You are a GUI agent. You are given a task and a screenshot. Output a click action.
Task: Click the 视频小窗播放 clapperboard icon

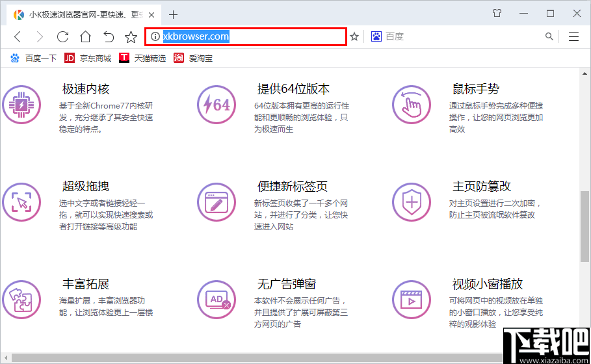click(x=411, y=300)
